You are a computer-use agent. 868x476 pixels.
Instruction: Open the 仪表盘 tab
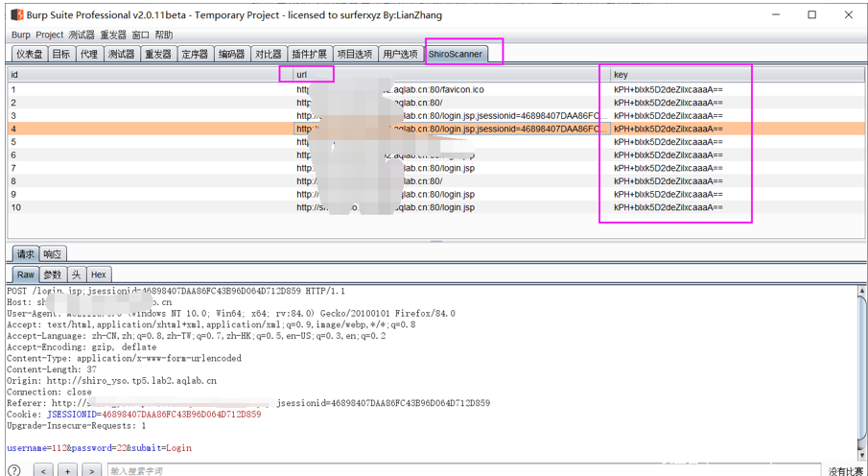tap(29, 54)
